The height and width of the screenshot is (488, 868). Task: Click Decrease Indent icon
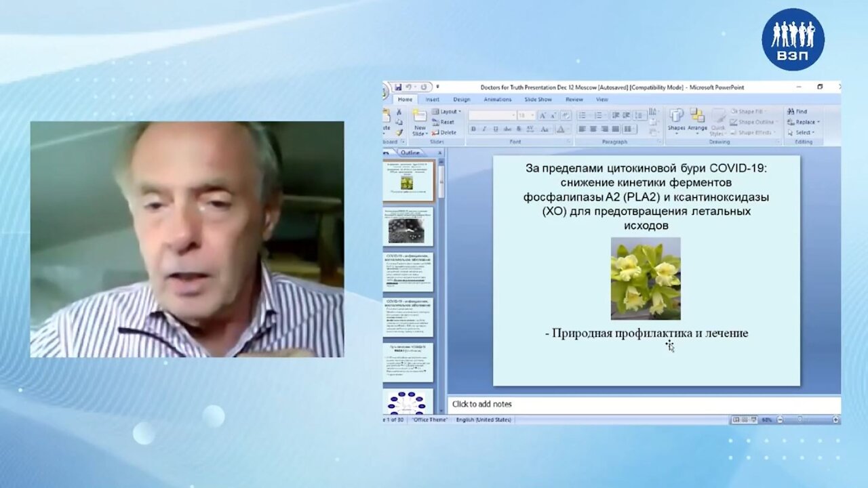[x=616, y=115]
